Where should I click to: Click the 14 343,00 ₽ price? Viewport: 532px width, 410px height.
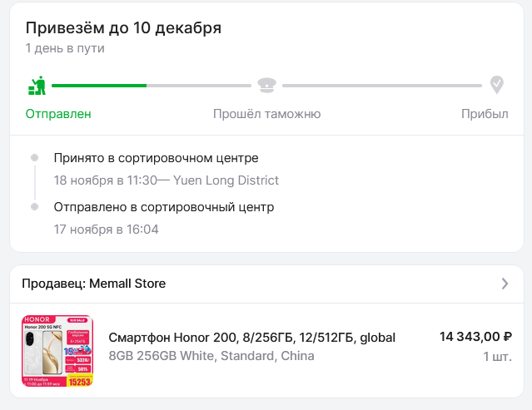475,337
